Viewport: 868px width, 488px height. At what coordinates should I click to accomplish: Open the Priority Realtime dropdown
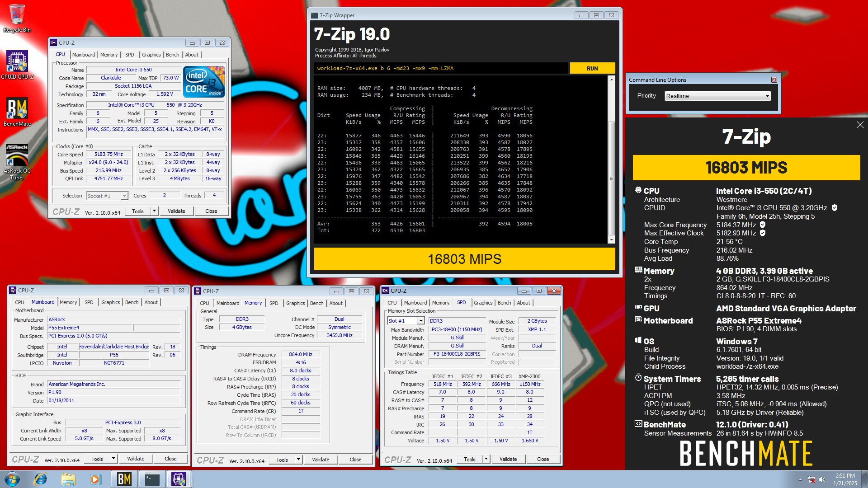click(717, 96)
